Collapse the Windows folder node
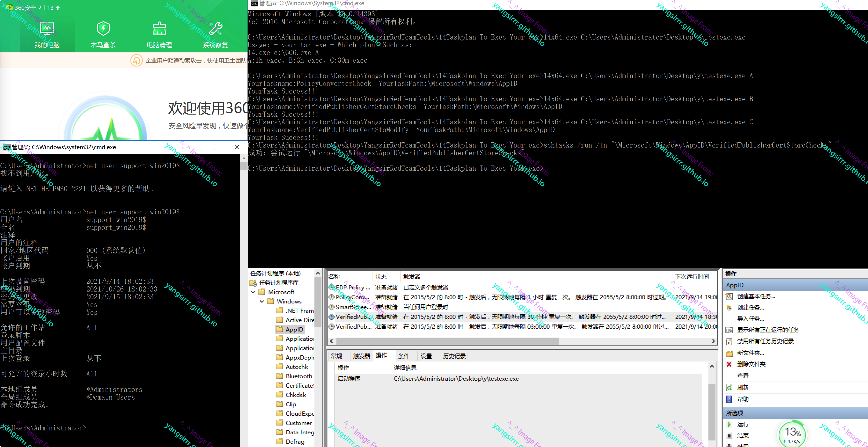Screen dimensions: 868x447 (x=262, y=301)
